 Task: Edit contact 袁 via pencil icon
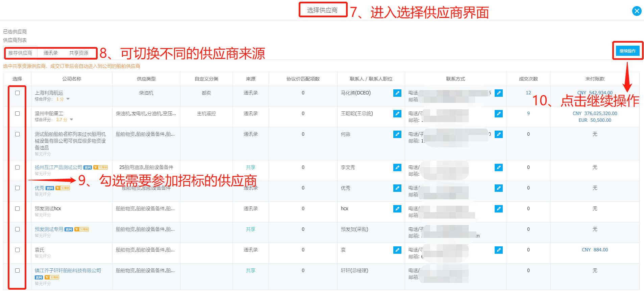[x=397, y=250]
